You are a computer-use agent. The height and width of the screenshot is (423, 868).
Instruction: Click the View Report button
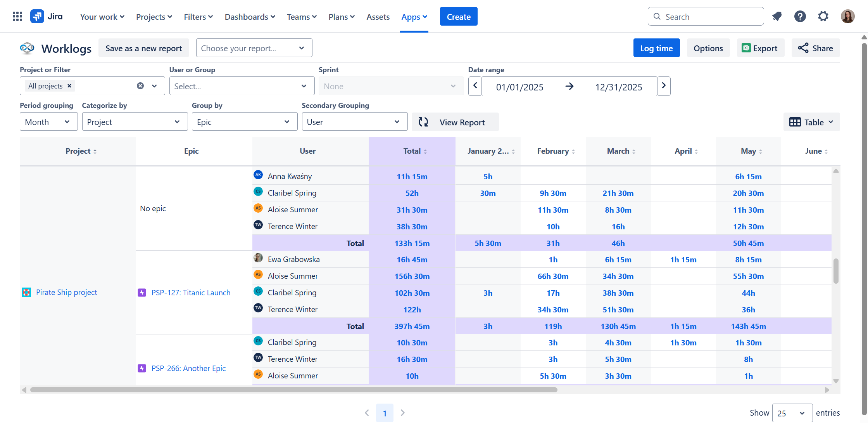pyautogui.click(x=455, y=122)
